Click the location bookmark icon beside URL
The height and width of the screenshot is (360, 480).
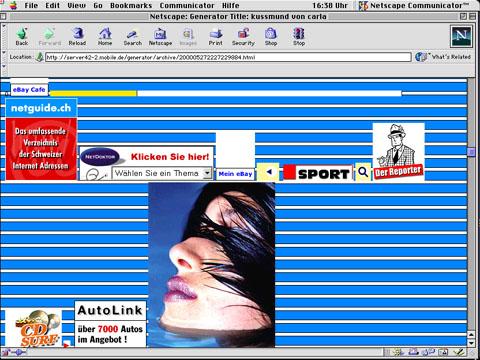[40, 57]
